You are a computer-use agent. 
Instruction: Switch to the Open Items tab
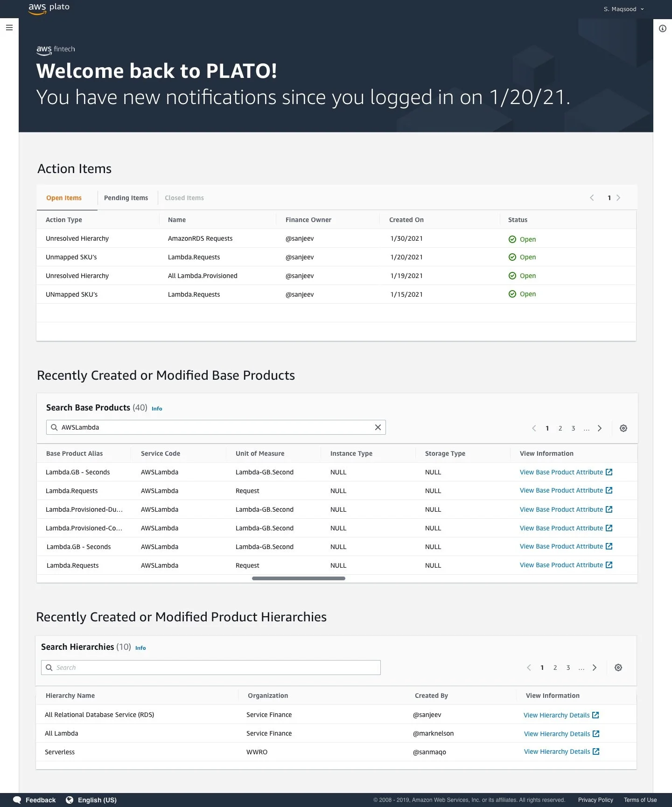[64, 198]
